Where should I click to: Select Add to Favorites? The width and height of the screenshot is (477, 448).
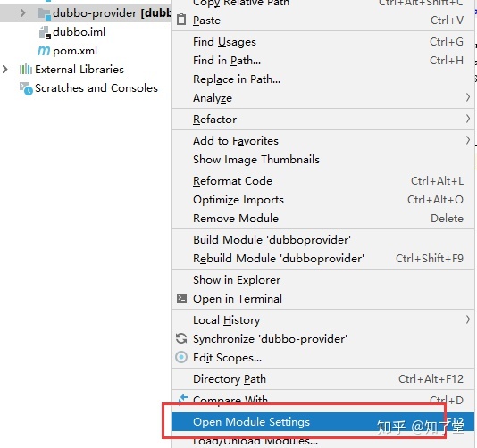click(x=322, y=141)
